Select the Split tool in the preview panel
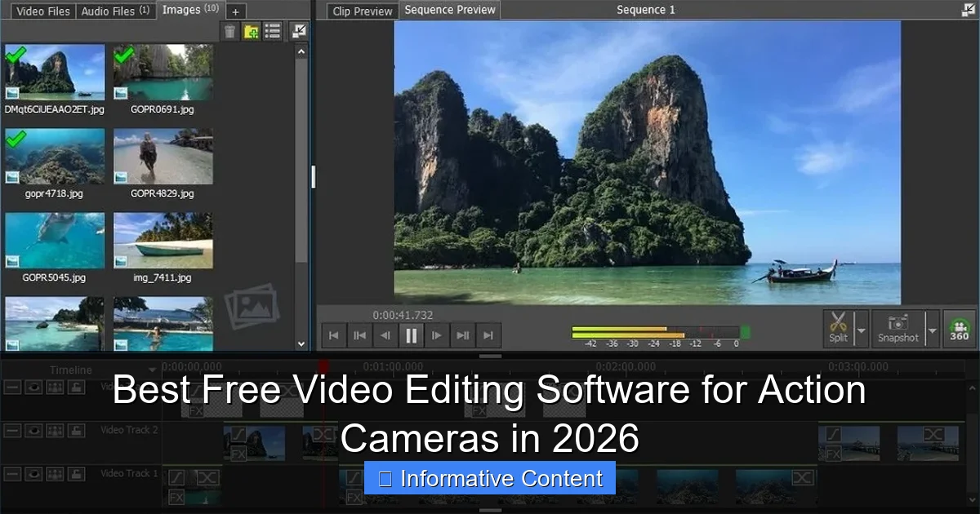This screenshot has height=514, width=980. pyautogui.click(x=837, y=329)
